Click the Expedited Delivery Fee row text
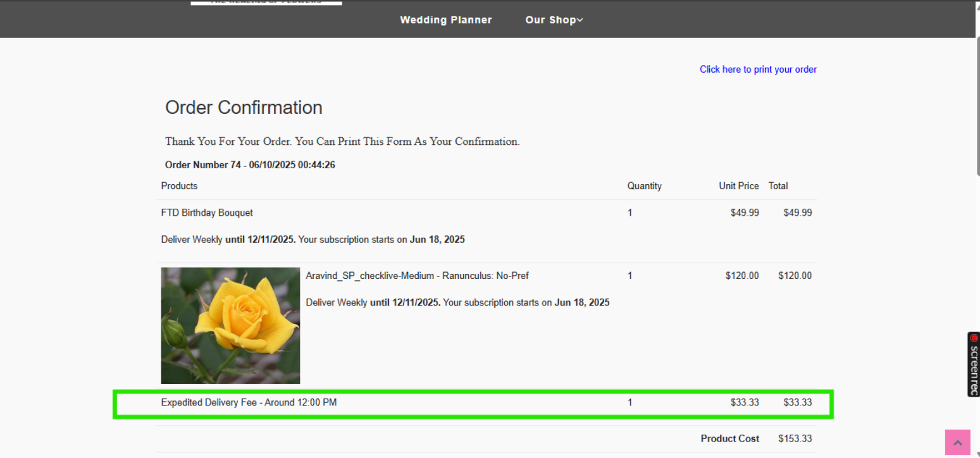Viewport: 980px width, 458px height. click(x=249, y=402)
